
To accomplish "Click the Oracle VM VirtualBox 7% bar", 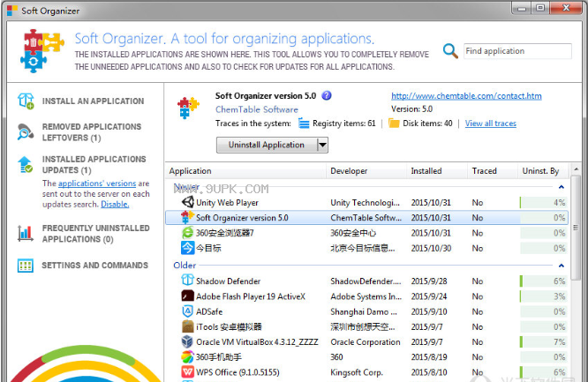I will pos(543,342).
